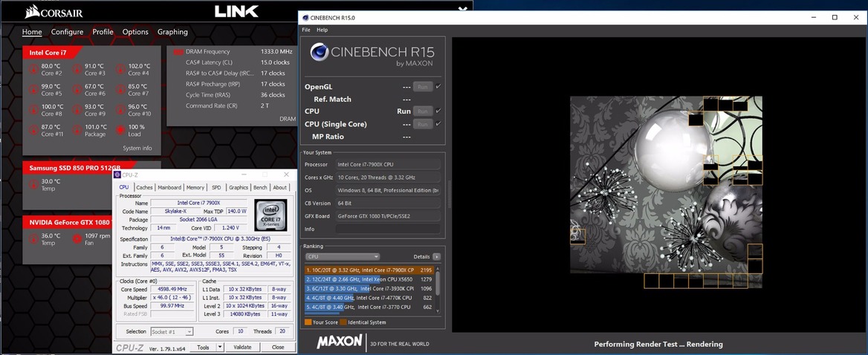This screenshot has width=868, height=355.
Task: Switch to the Caches tab in CPU-Z
Action: pyautogui.click(x=144, y=187)
